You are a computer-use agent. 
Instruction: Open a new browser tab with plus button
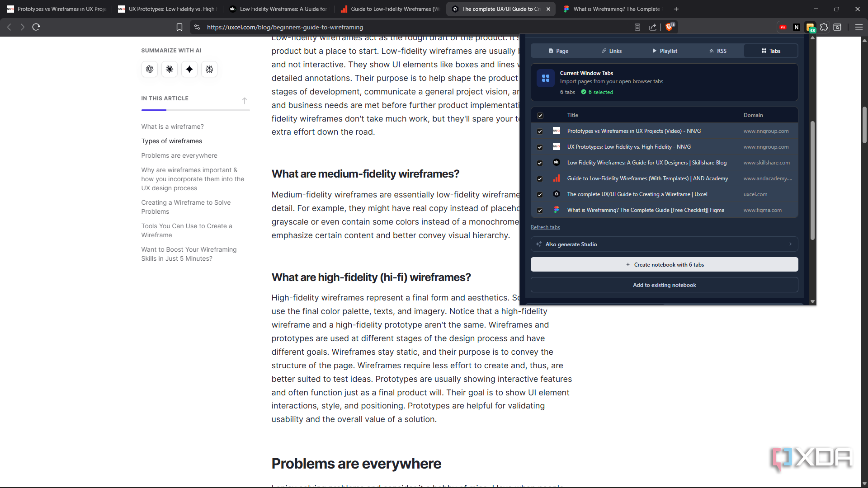(x=676, y=9)
